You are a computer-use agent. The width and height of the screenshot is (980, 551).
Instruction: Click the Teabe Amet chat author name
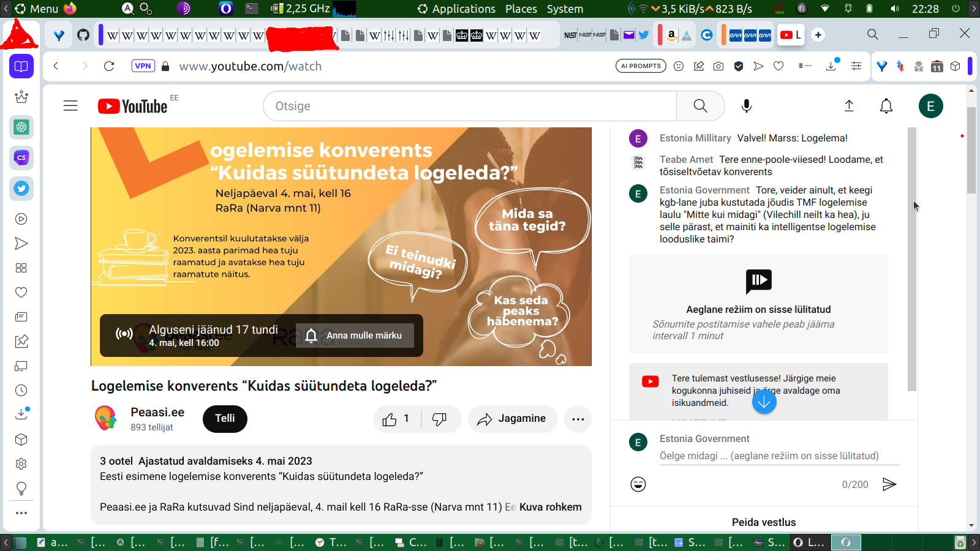click(686, 160)
